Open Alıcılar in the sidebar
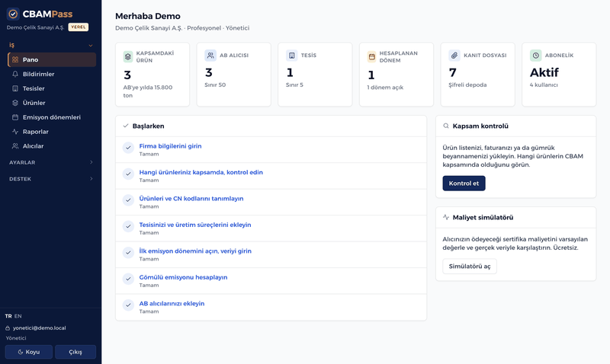 point(52,145)
